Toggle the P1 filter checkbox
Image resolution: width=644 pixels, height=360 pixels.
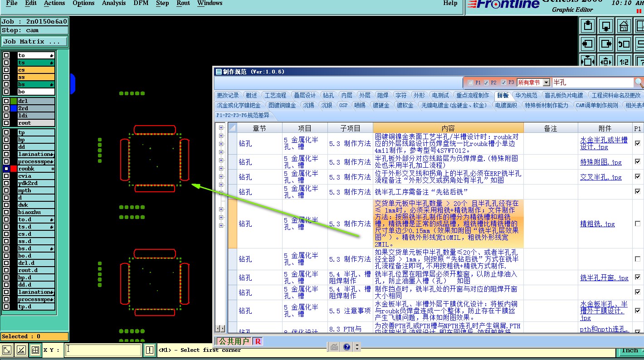tap(470, 83)
